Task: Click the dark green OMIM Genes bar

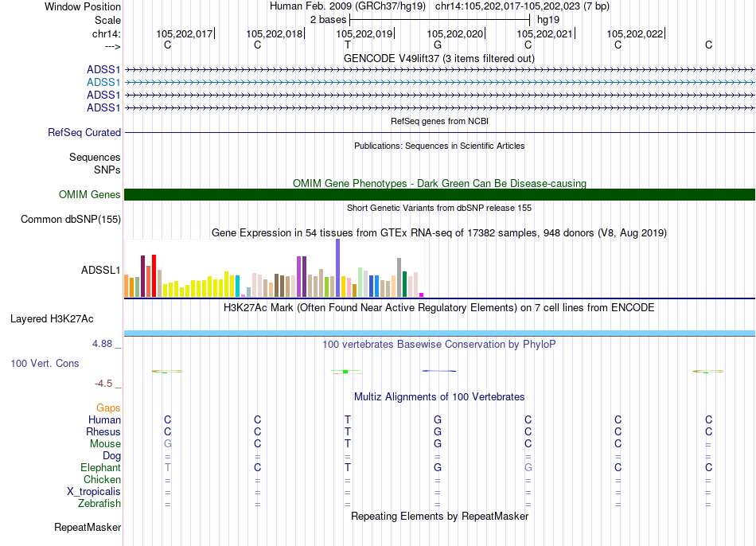Action: coord(439,195)
